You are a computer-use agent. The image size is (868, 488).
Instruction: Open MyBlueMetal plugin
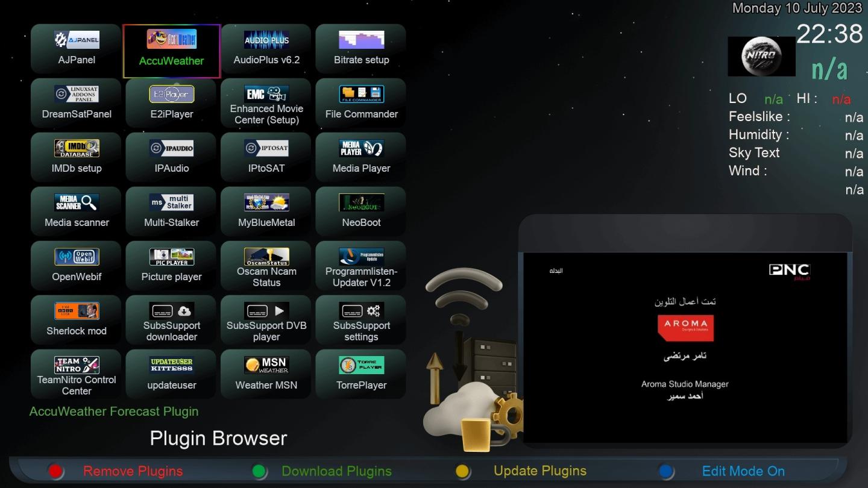pyautogui.click(x=266, y=211)
